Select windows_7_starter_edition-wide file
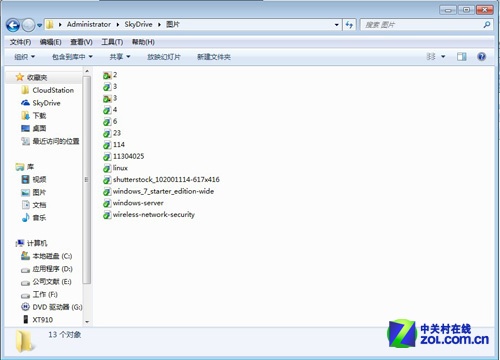 [x=163, y=191]
